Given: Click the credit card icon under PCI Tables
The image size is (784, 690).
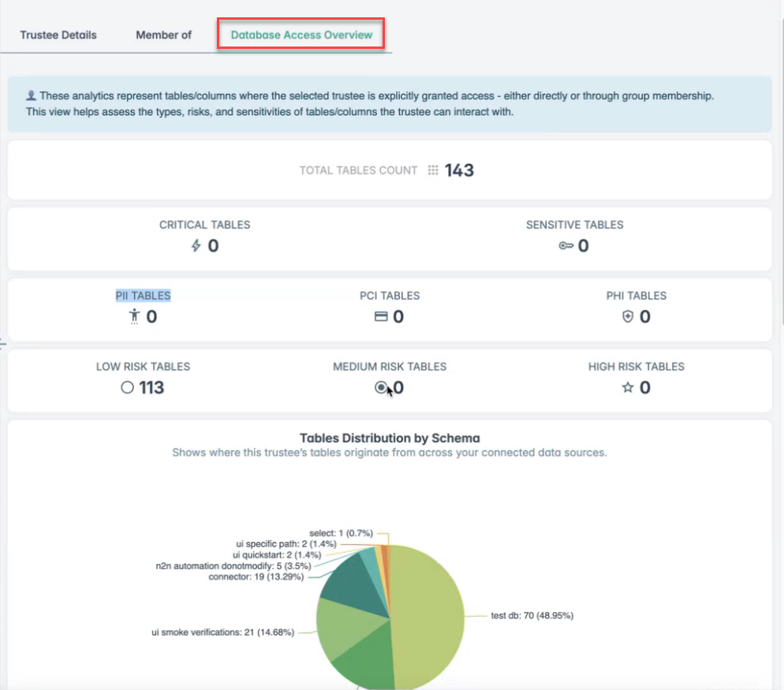Looking at the screenshot, I should click(381, 317).
